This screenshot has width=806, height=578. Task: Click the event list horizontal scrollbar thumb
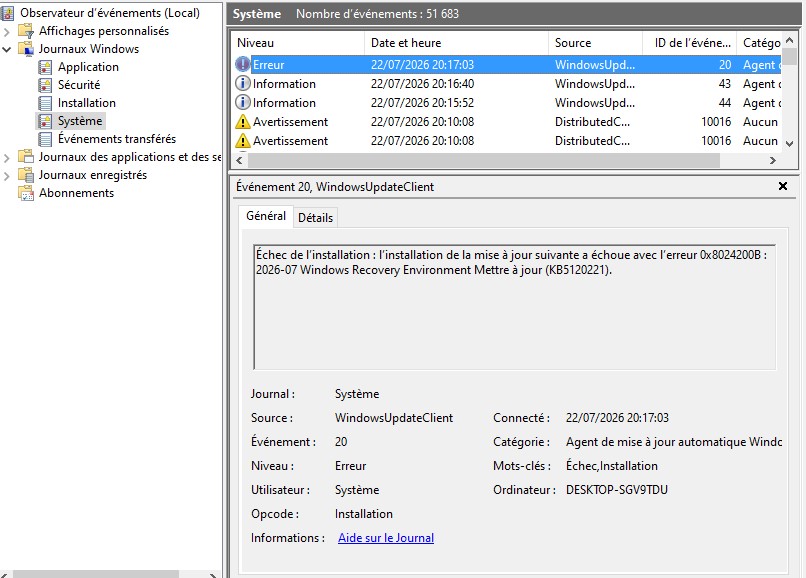pos(484,160)
